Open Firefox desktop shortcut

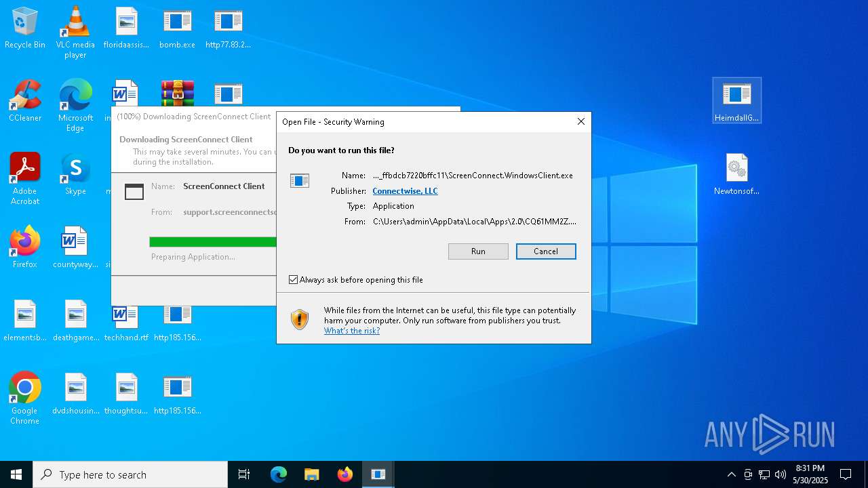(25, 248)
